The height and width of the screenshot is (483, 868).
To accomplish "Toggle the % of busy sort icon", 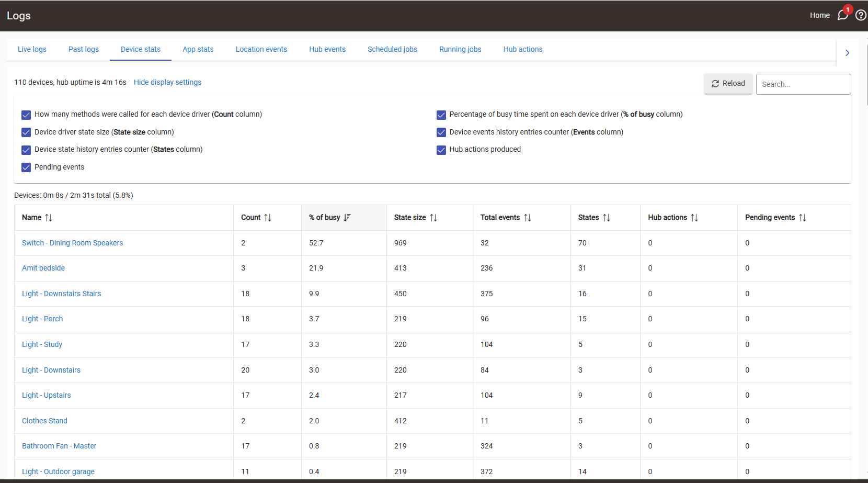I will (x=347, y=218).
